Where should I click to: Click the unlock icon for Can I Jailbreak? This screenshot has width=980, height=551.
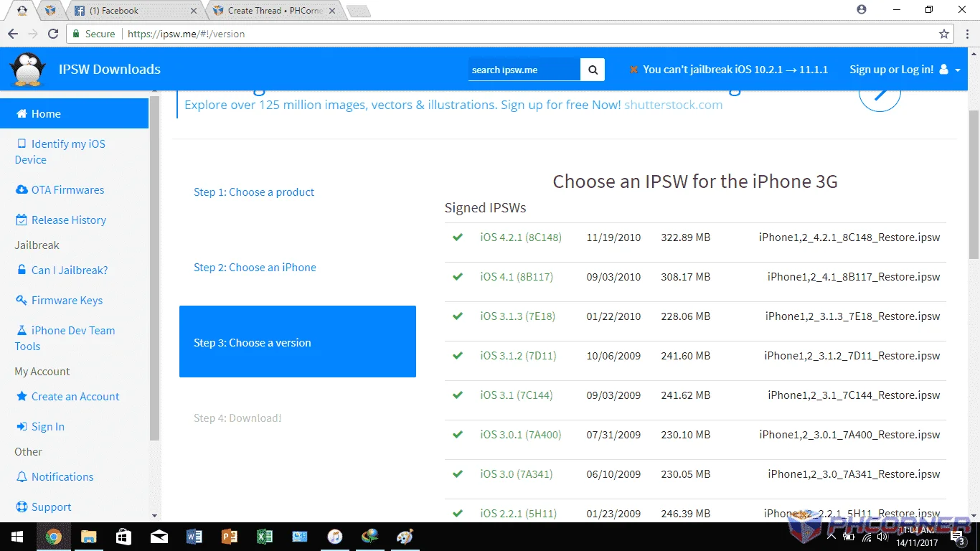(22, 270)
